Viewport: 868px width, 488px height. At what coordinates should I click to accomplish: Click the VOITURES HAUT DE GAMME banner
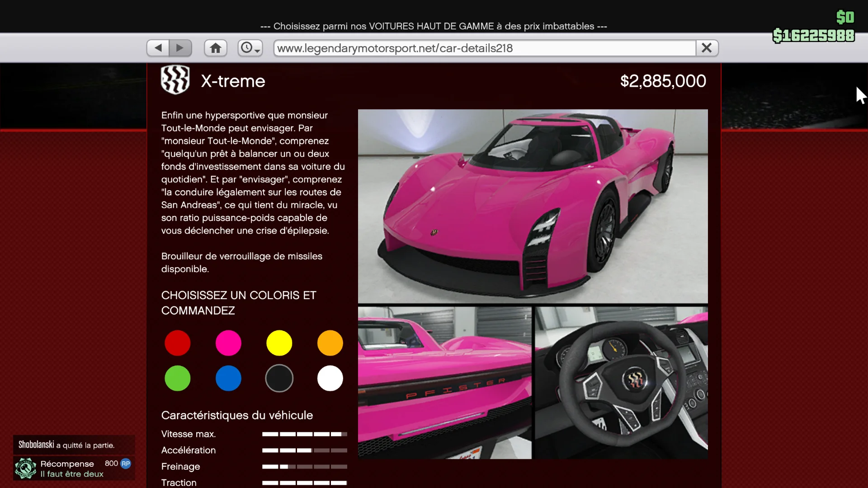(433, 26)
